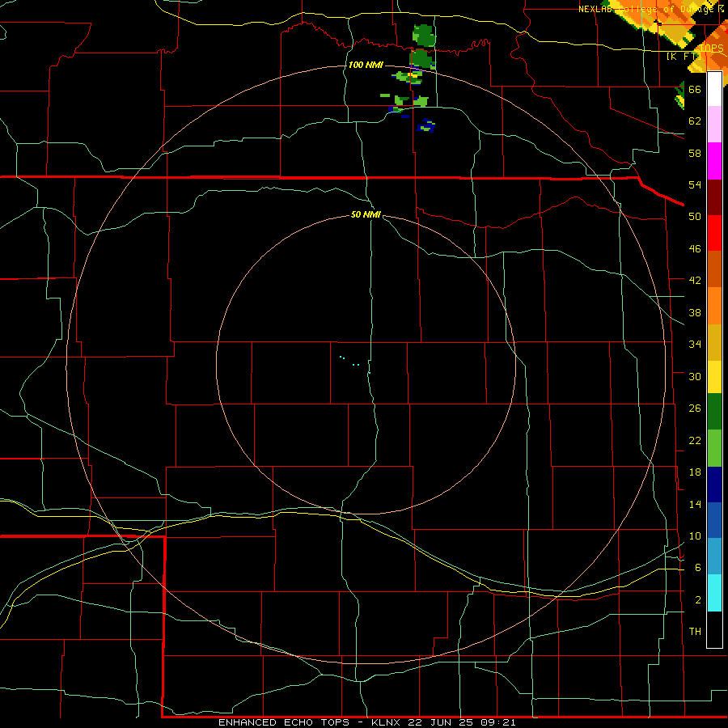Click the 'K FT' units label
728x728 pixels.
click(684, 56)
